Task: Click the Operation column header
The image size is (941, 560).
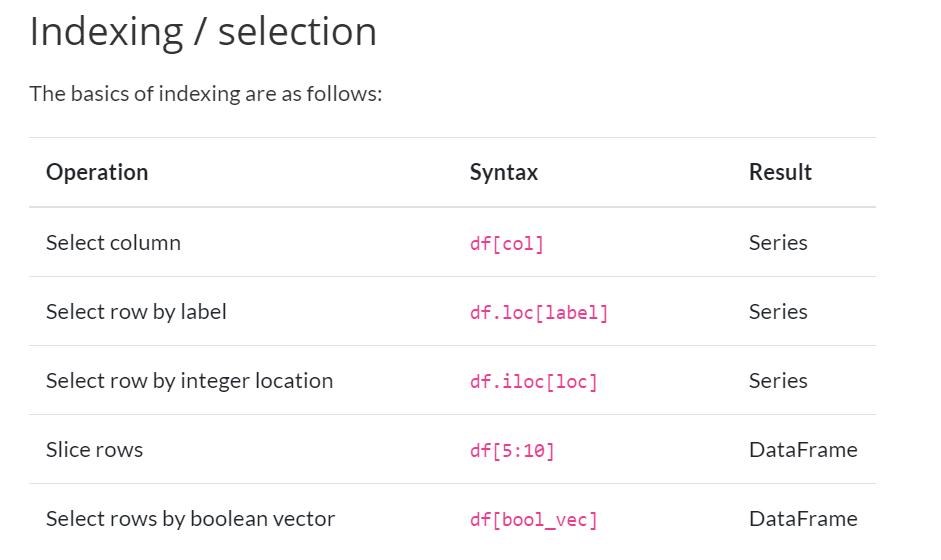Action: pos(97,172)
